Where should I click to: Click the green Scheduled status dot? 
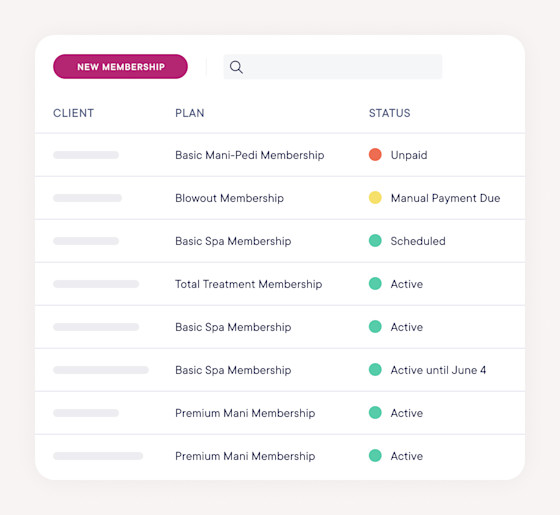coord(375,241)
